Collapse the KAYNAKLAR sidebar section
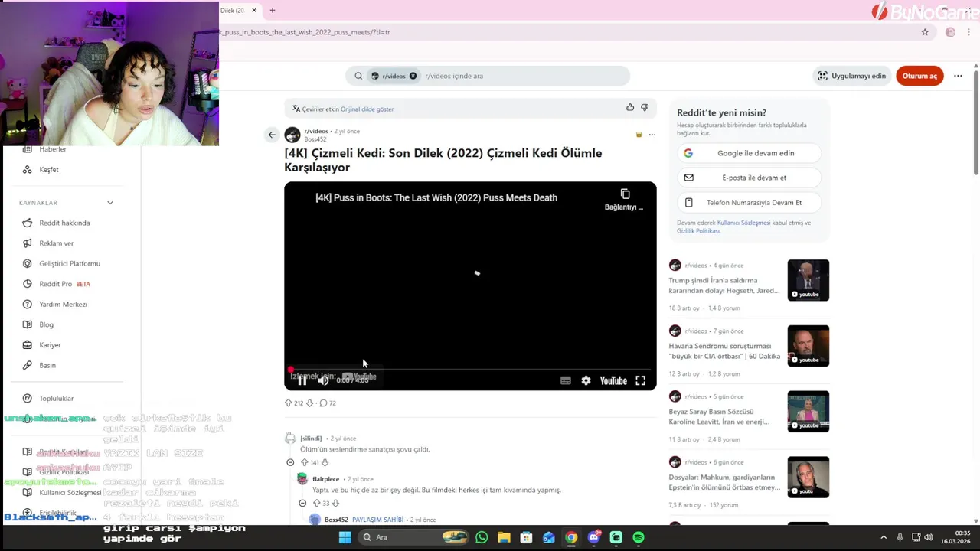980x551 pixels. pyautogui.click(x=110, y=203)
